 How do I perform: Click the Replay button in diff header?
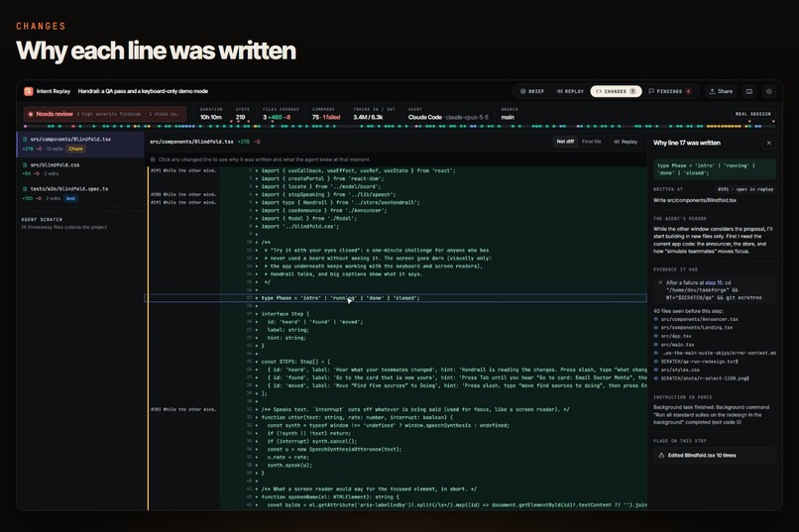click(626, 142)
